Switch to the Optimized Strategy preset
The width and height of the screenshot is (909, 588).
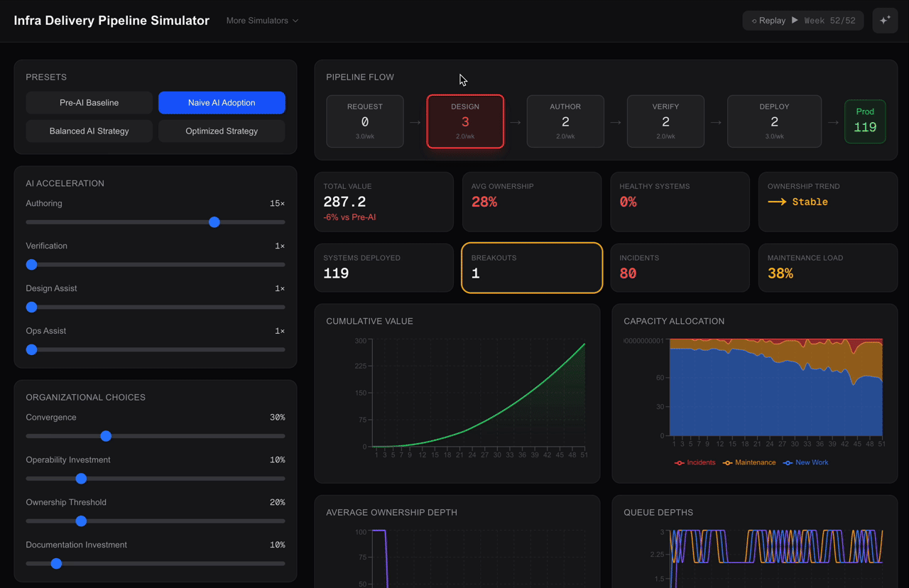click(x=222, y=131)
